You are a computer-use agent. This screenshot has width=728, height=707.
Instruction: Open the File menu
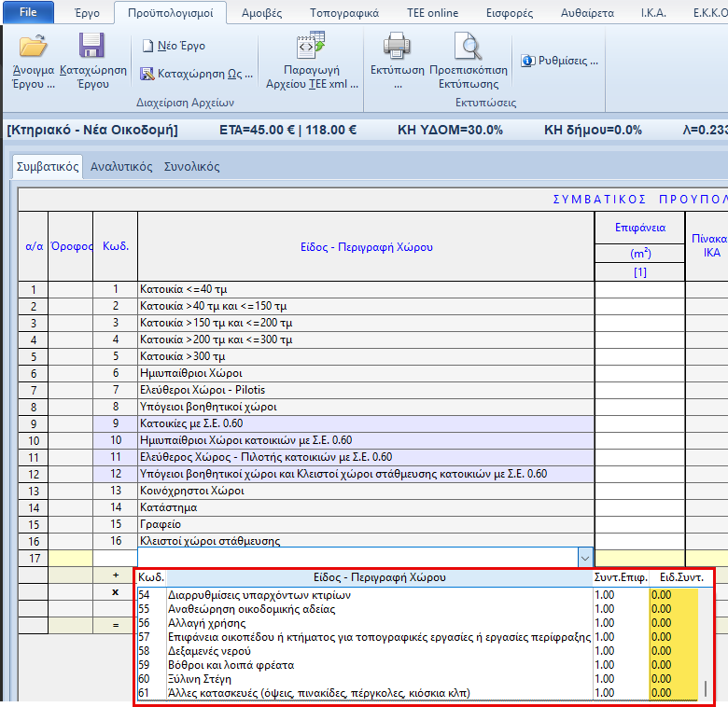(28, 13)
